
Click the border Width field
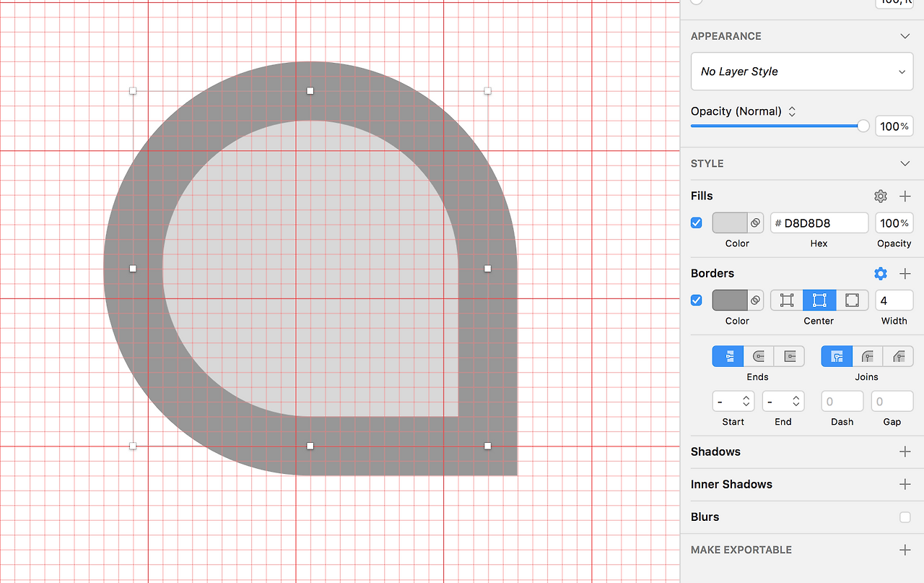(894, 301)
